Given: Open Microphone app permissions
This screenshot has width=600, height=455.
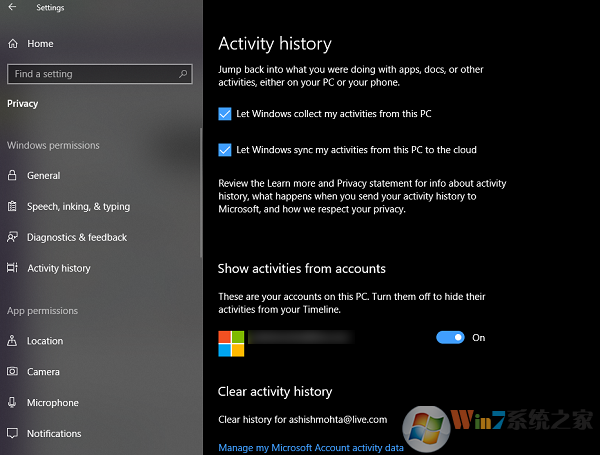Looking at the screenshot, I should 53,403.
